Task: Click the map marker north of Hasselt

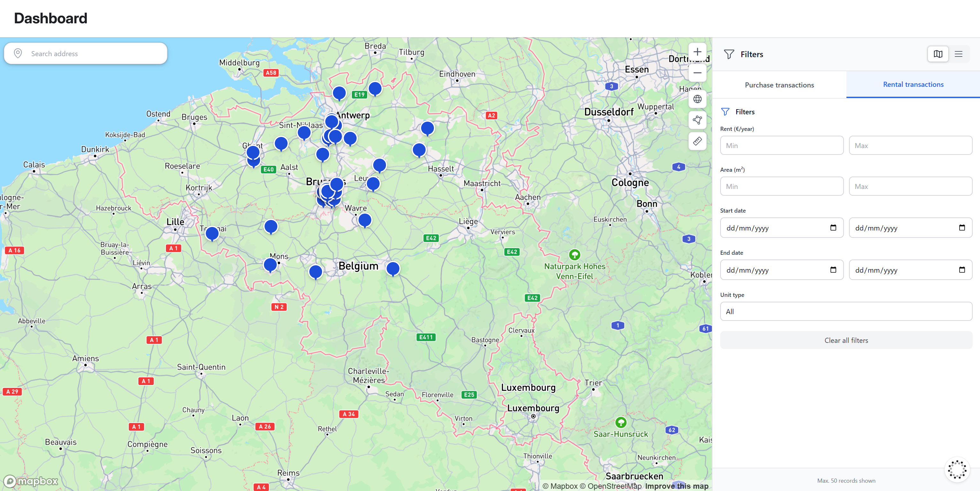Action: tap(419, 150)
